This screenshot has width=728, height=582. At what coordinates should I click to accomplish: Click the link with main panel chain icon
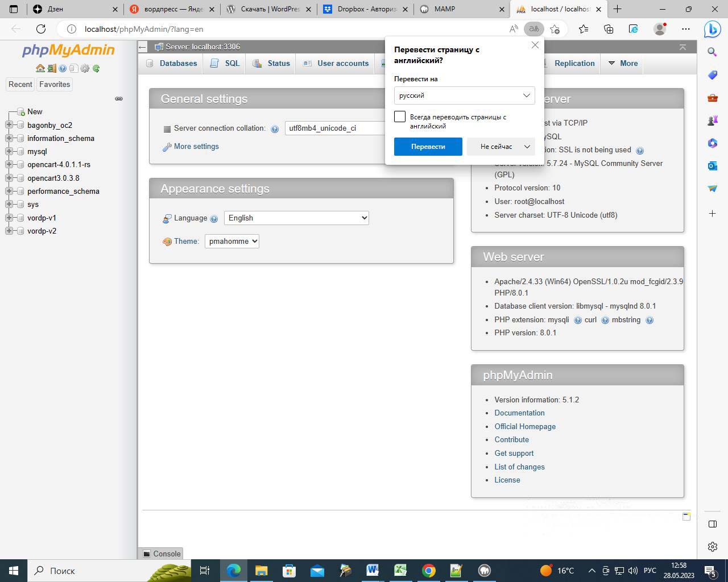(x=119, y=99)
